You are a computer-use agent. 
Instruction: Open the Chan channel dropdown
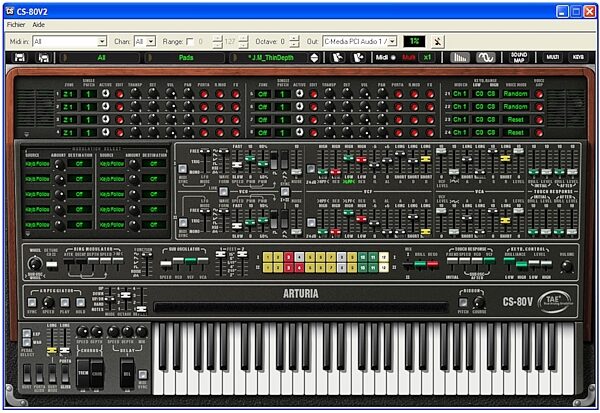tap(145, 41)
